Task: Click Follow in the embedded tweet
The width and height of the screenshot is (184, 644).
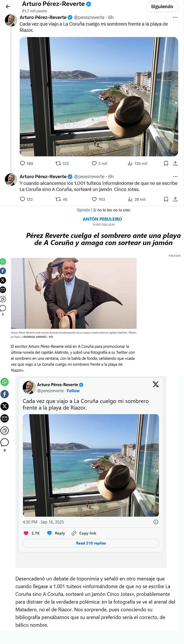Action: tap(73, 391)
